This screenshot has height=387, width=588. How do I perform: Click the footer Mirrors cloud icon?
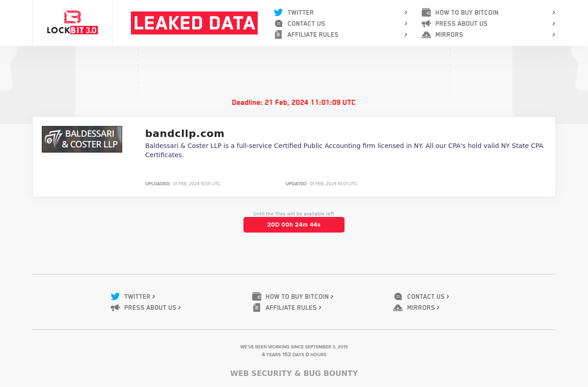tap(398, 307)
